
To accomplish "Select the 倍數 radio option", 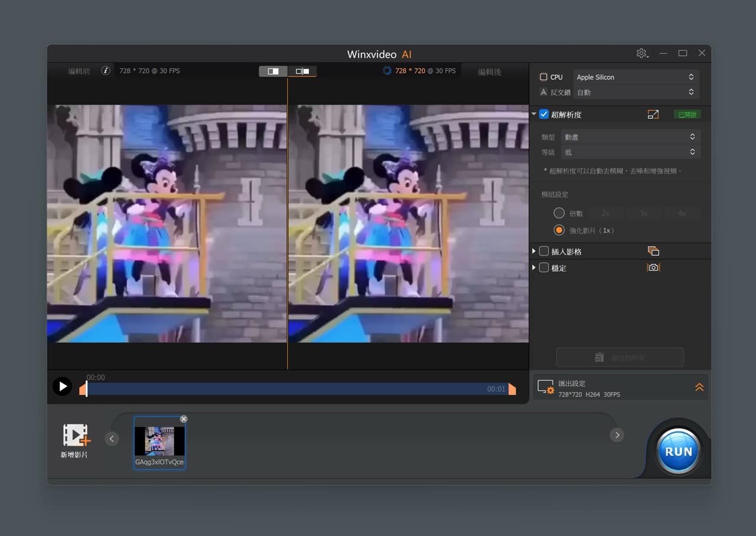I will click(x=559, y=213).
